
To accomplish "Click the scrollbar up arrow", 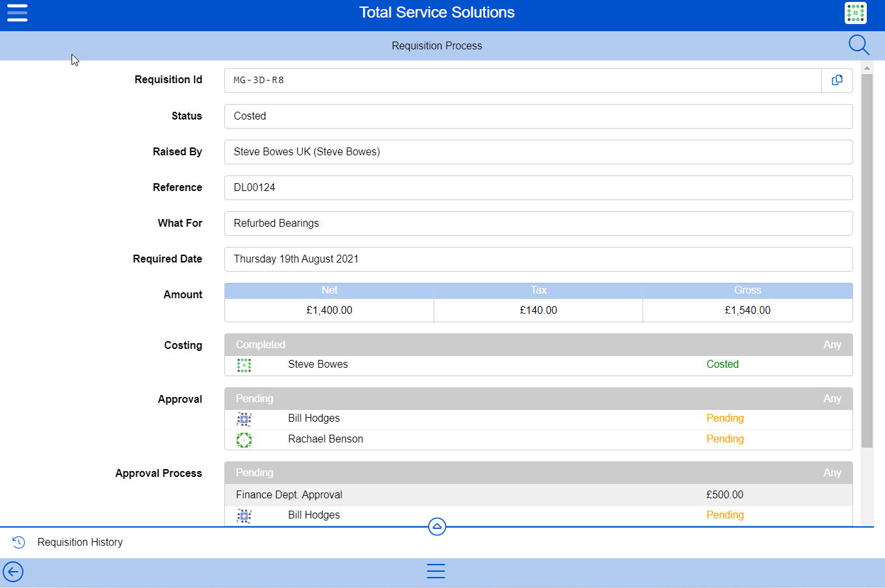I will click(x=867, y=68).
